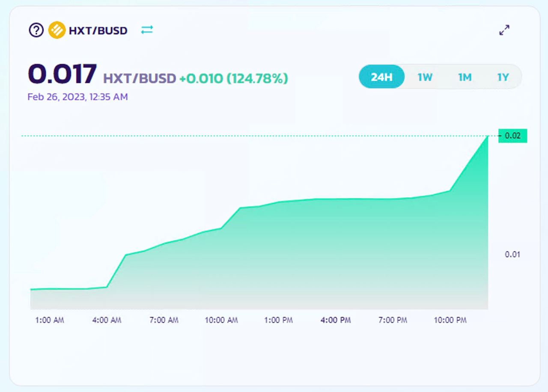
Task: Click the green 0.02 price label
Action: [x=513, y=136]
